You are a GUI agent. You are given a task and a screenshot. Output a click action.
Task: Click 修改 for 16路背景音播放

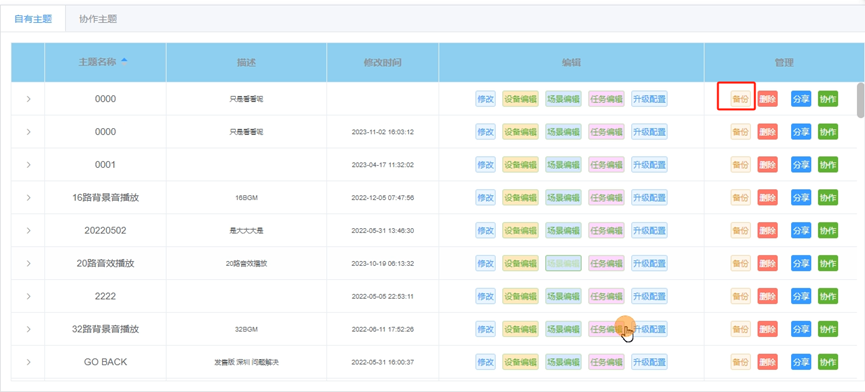click(485, 197)
